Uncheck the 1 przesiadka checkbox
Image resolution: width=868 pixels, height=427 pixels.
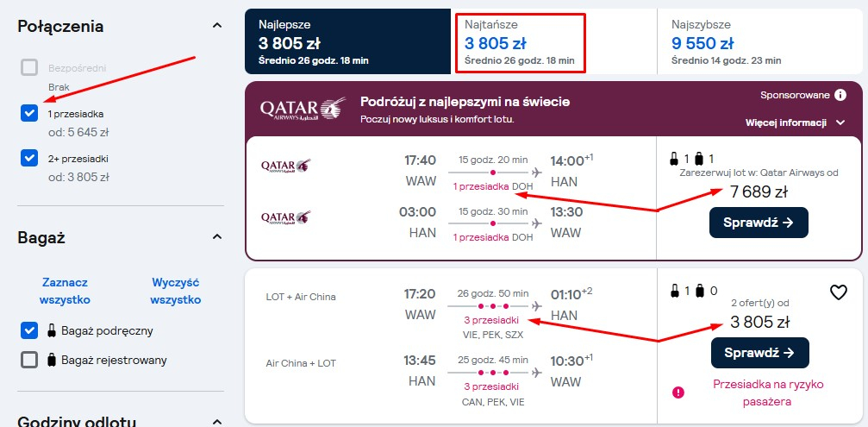(28, 113)
